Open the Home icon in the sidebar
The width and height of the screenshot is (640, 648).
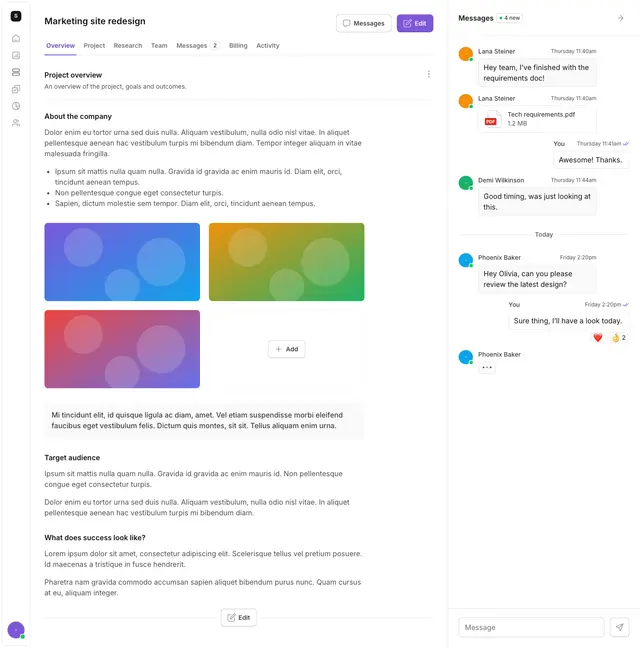[x=16, y=38]
